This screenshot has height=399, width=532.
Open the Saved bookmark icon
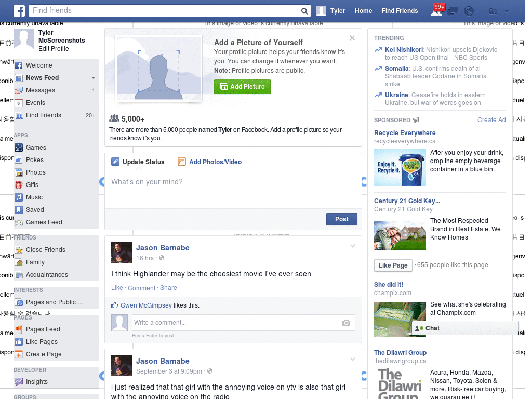19,210
